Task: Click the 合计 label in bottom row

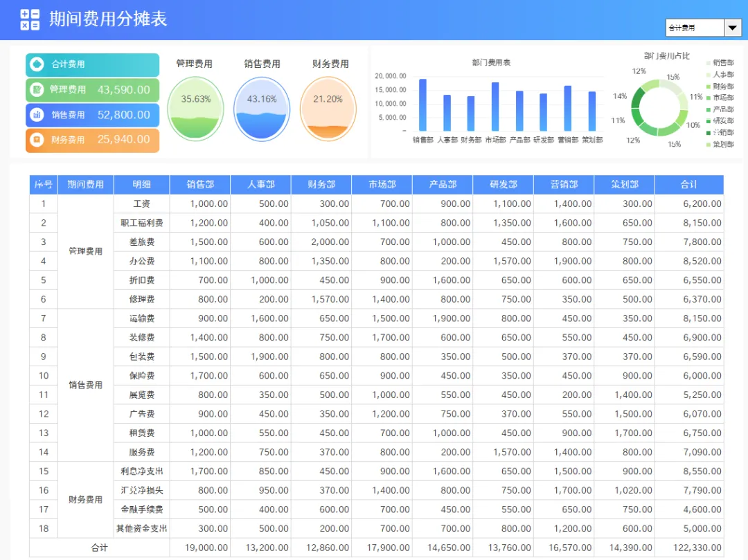Action: (99, 548)
